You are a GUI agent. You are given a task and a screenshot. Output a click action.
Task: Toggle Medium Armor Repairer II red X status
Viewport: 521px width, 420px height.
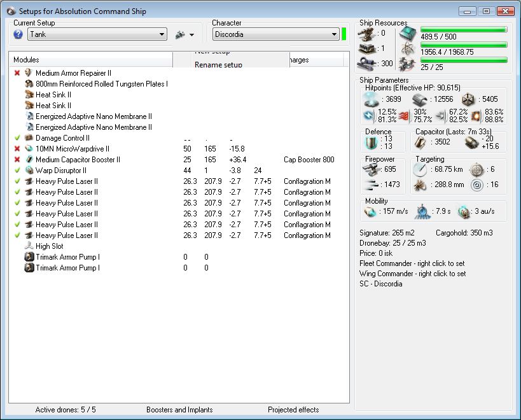(x=17, y=73)
